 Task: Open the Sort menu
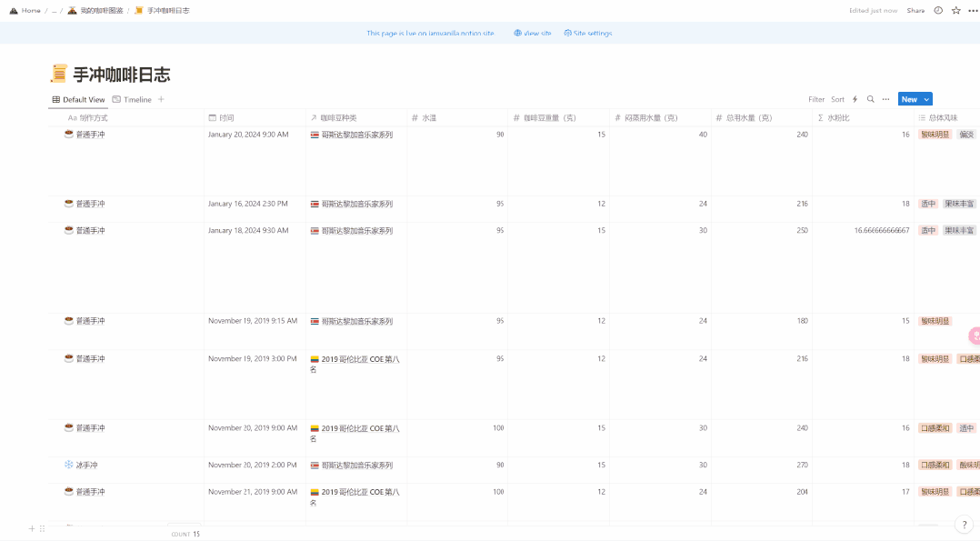click(837, 99)
